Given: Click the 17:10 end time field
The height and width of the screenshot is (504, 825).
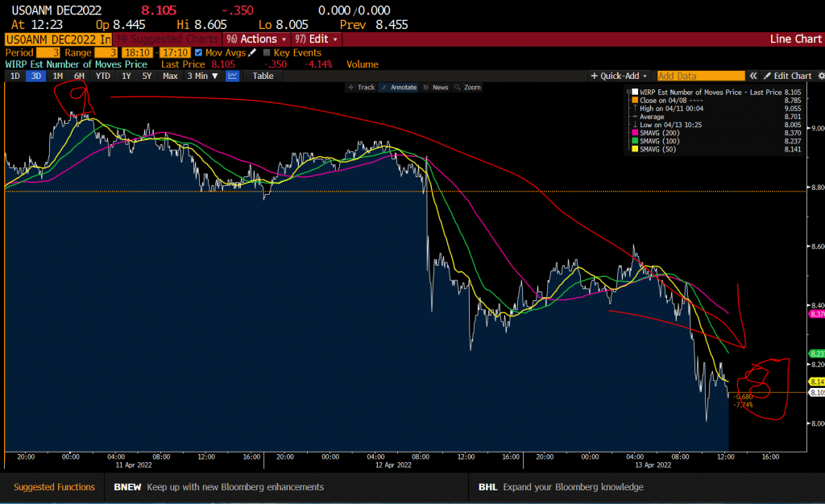Looking at the screenshot, I should (x=175, y=52).
